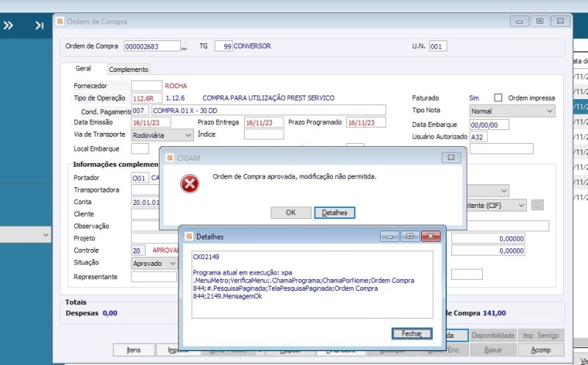This screenshot has width=588, height=365.
Task: Click the Portador code field 001
Action: point(140,178)
